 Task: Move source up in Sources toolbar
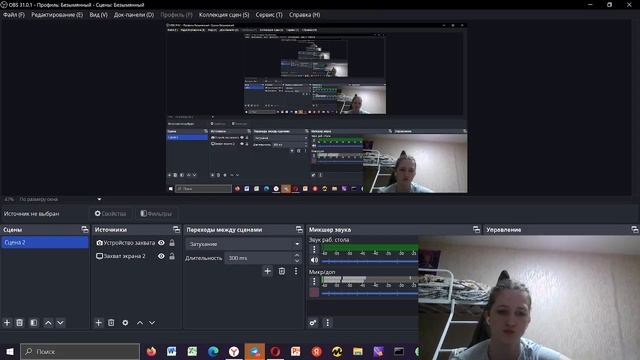[140, 322]
